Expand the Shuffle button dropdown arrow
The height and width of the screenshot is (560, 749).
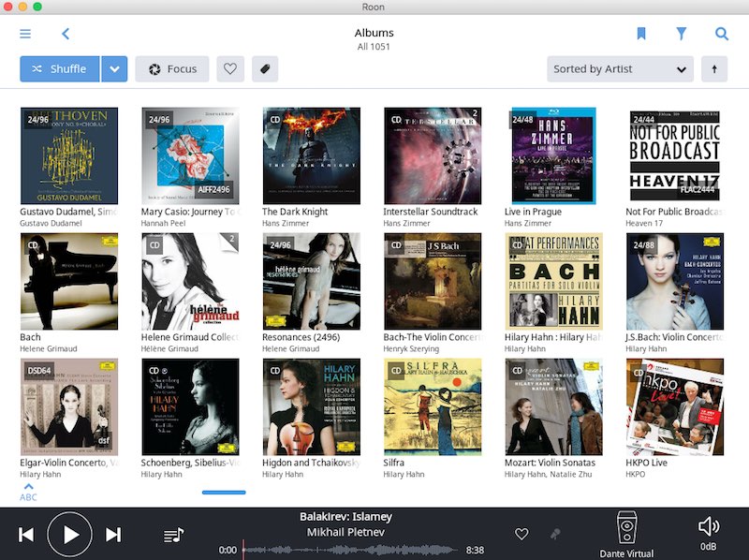click(x=114, y=68)
